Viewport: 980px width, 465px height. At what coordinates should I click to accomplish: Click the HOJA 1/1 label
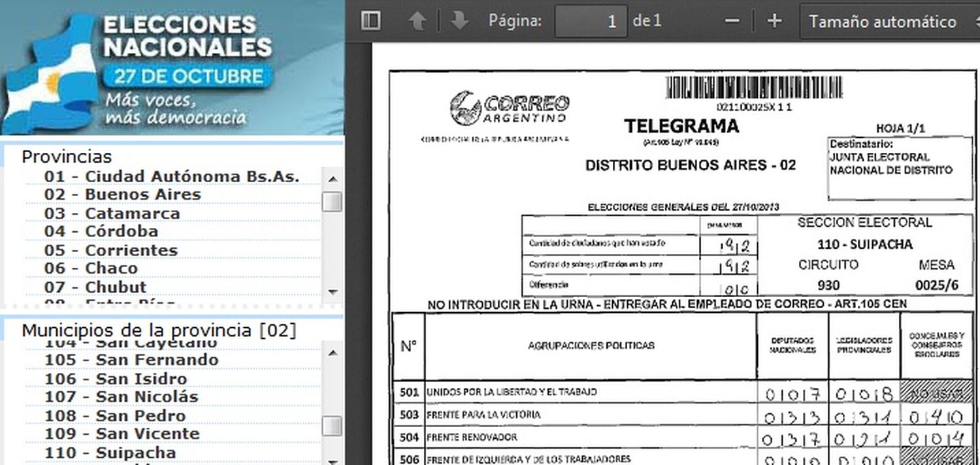point(900,129)
